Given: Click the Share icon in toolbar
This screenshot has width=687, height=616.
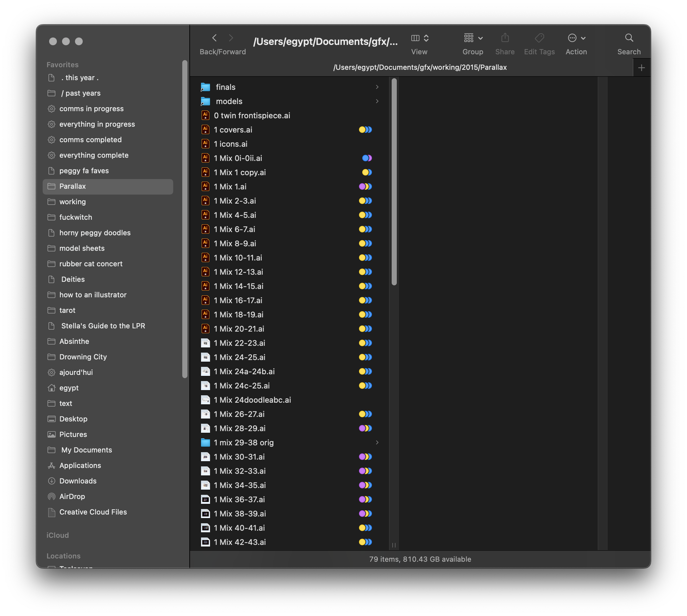Looking at the screenshot, I should click(505, 38).
